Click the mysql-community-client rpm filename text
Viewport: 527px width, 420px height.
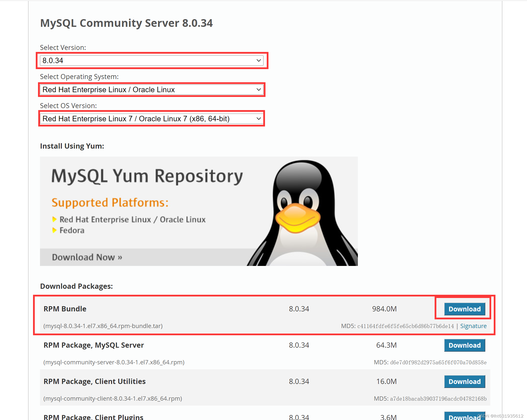pos(113,398)
